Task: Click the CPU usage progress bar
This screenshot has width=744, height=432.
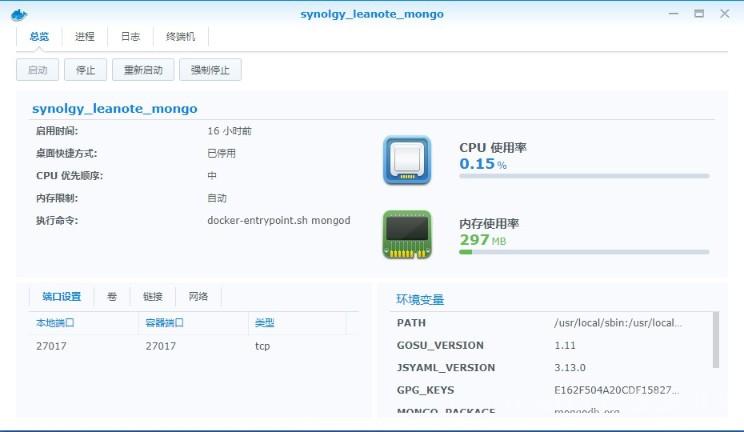Action: [x=584, y=176]
